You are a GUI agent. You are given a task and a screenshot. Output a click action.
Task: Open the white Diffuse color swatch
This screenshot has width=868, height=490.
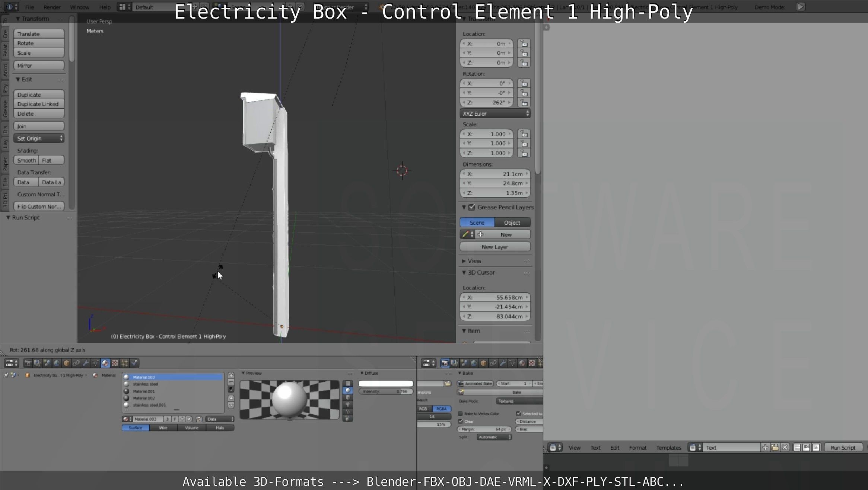(x=386, y=384)
